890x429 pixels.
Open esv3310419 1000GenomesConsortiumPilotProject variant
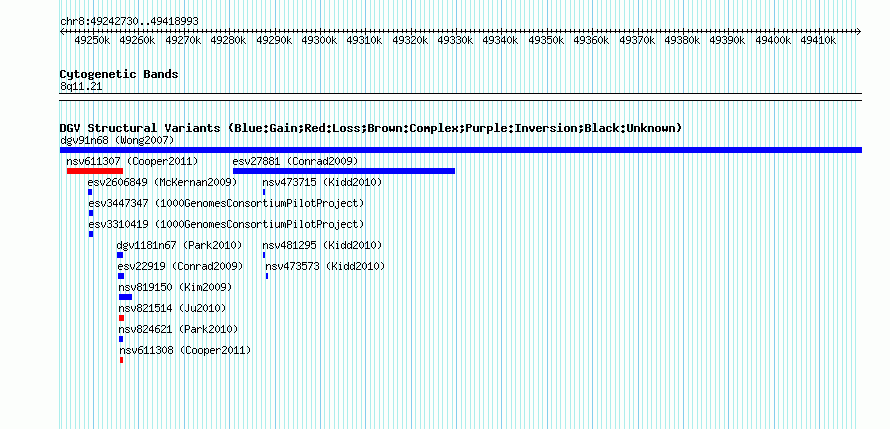point(226,224)
